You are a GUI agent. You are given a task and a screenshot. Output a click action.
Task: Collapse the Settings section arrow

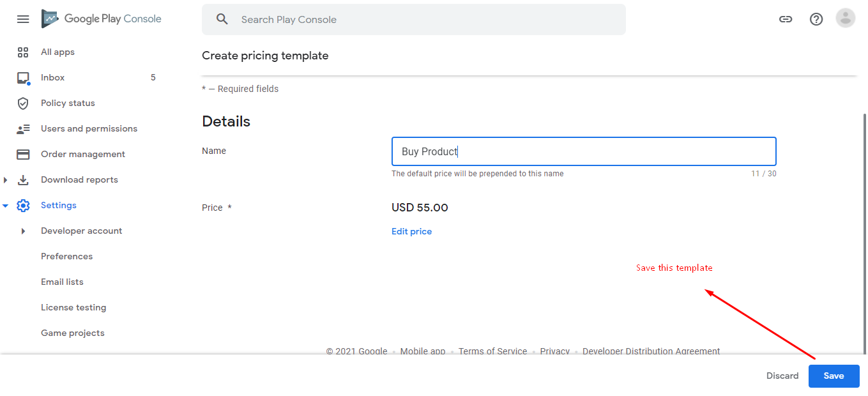tap(6, 206)
